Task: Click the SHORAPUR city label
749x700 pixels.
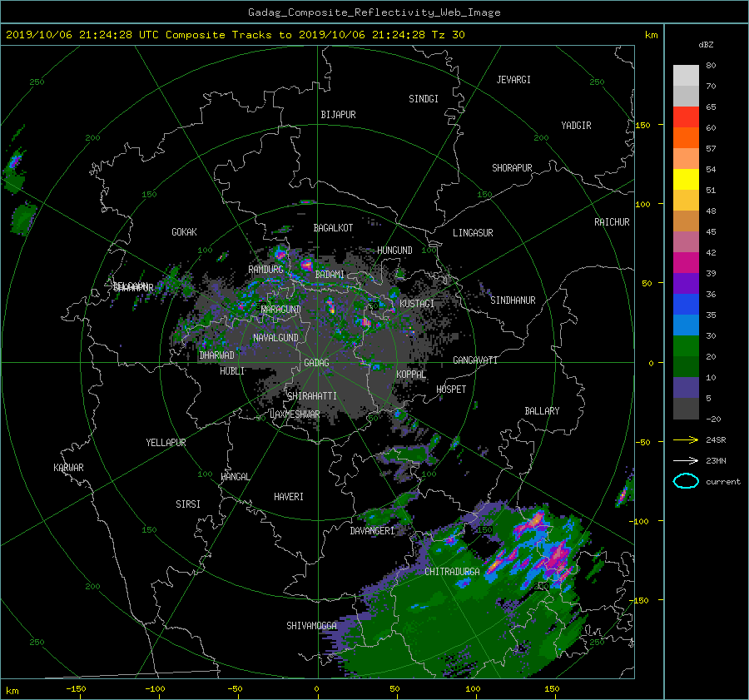Action: pos(512,168)
